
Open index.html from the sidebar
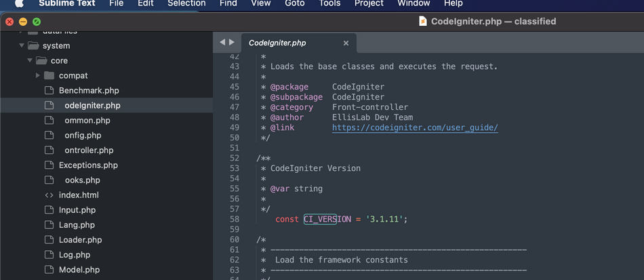(x=79, y=195)
